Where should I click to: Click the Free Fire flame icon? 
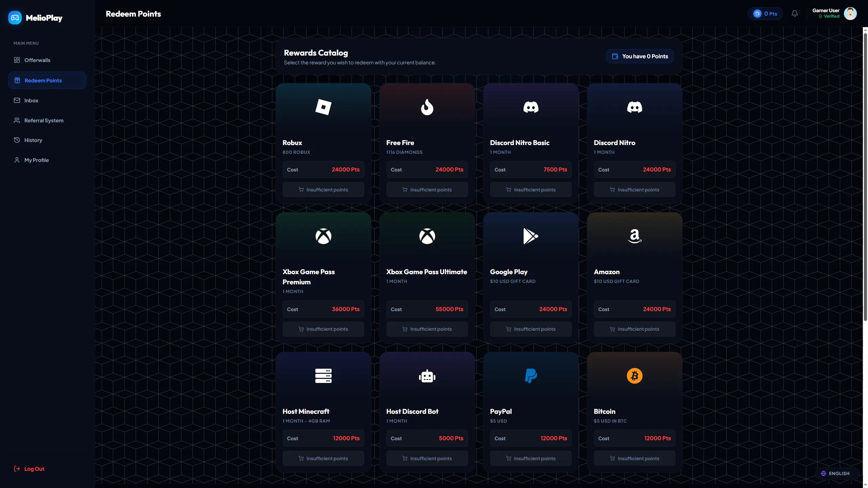click(427, 107)
